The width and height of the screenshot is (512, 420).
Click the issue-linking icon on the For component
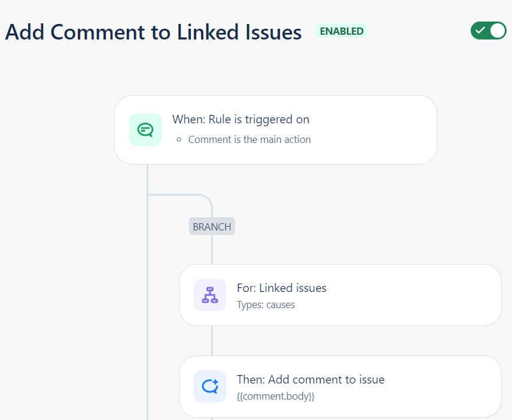coord(210,294)
